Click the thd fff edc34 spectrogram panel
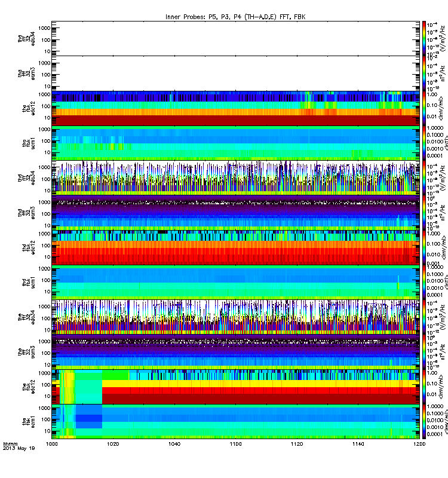 pos(235,178)
